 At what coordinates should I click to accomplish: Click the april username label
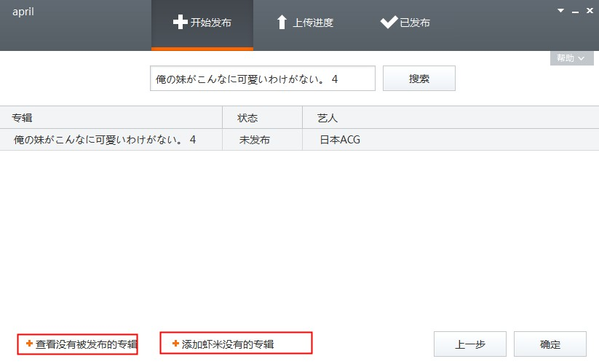click(x=23, y=12)
